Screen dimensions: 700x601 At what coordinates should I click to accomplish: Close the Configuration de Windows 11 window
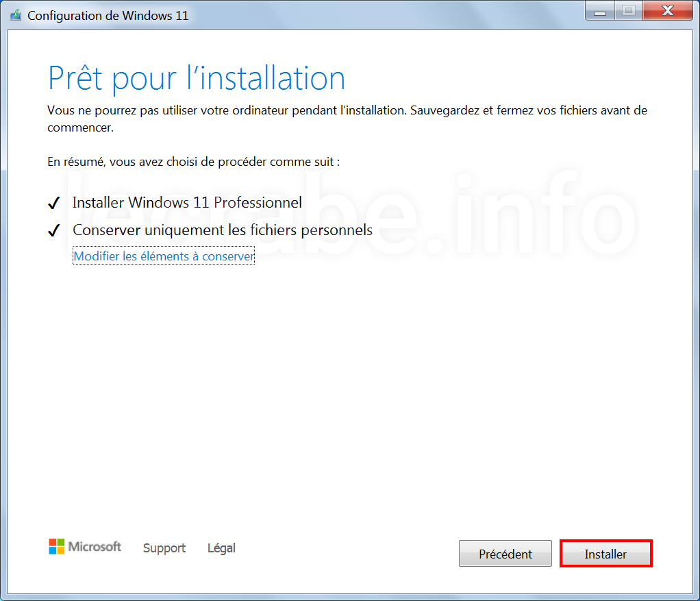click(667, 10)
